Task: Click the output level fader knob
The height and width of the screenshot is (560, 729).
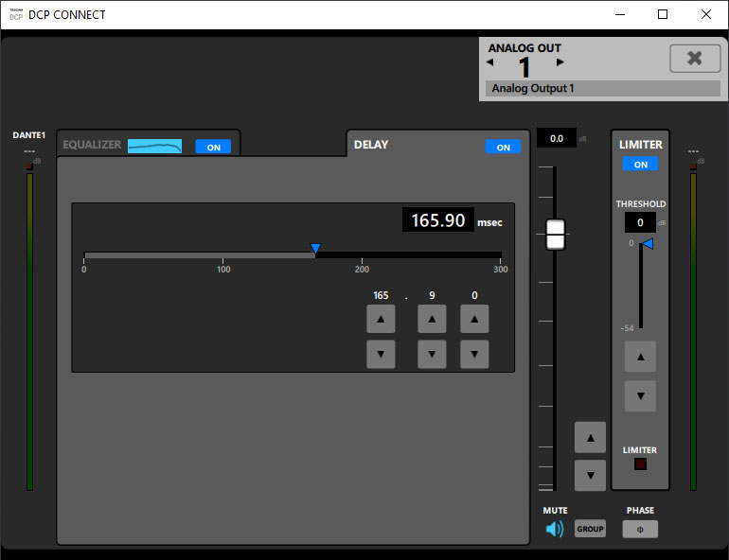Action: tap(555, 235)
